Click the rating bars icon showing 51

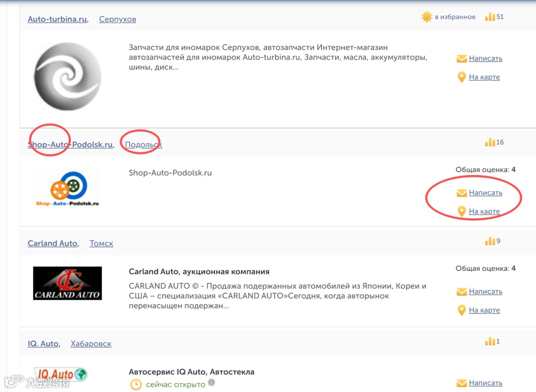490,17
